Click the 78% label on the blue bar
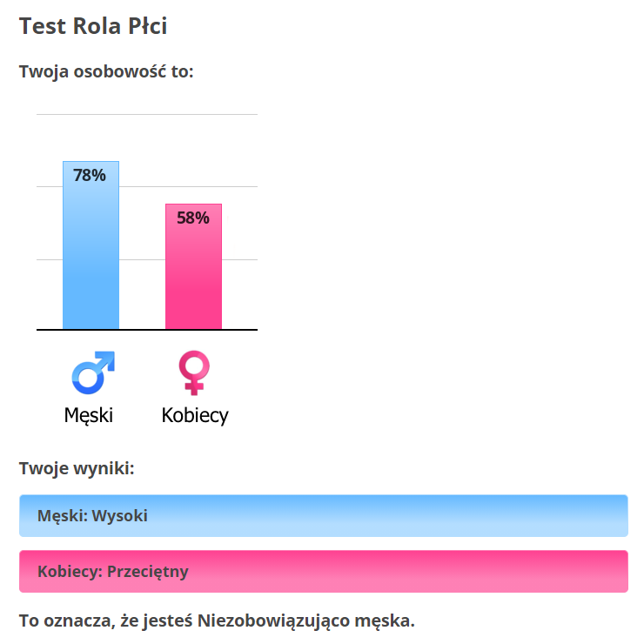This screenshot has width=644, height=644. pyautogui.click(x=90, y=176)
